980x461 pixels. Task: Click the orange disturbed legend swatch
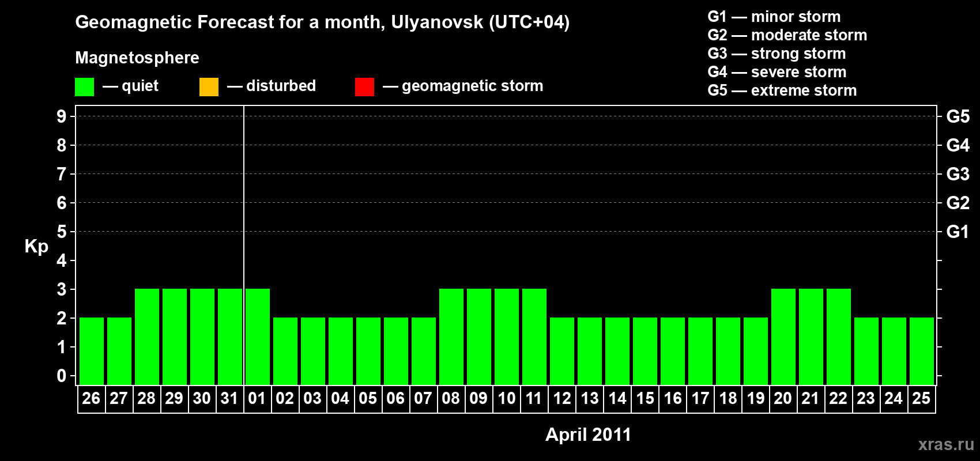click(209, 87)
